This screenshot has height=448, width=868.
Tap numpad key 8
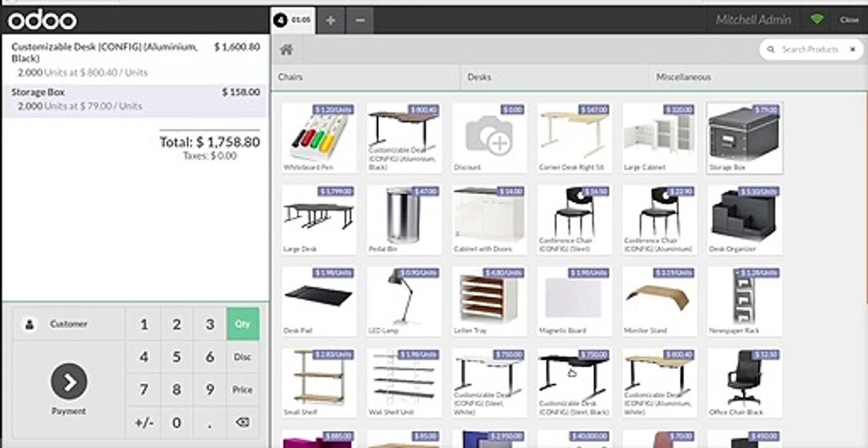pyautogui.click(x=177, y=390)
